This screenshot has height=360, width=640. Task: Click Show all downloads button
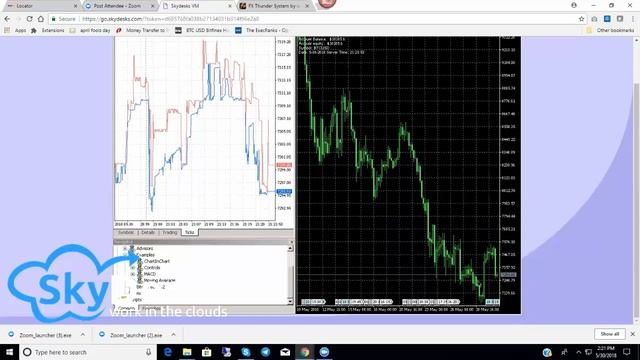pos(609,334)
